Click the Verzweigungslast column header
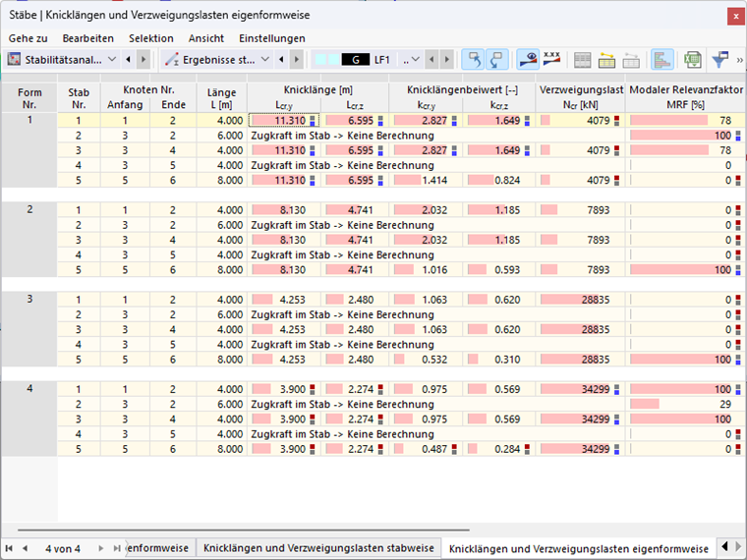 pos(581,97)
